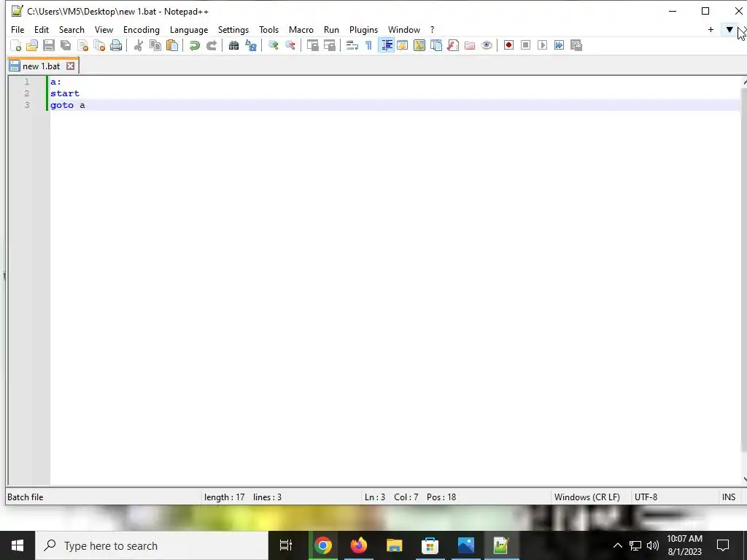Open Find with the binoculars icon

pos(233,45)
